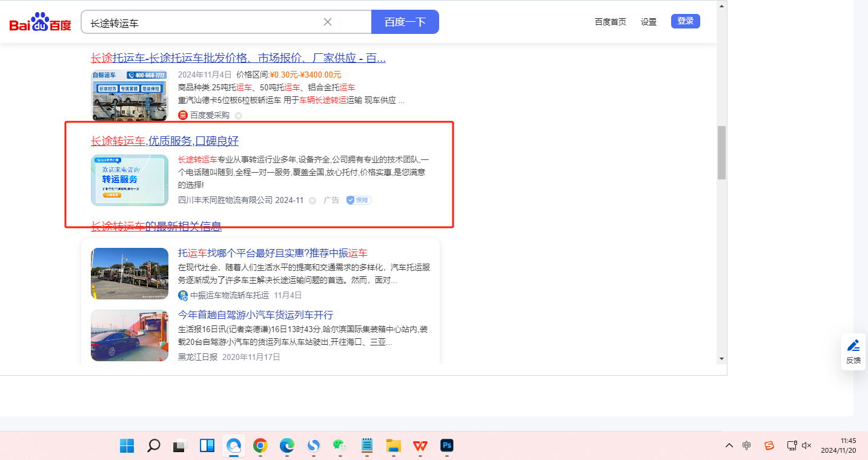Click the 登录 login button

[685, 21]
